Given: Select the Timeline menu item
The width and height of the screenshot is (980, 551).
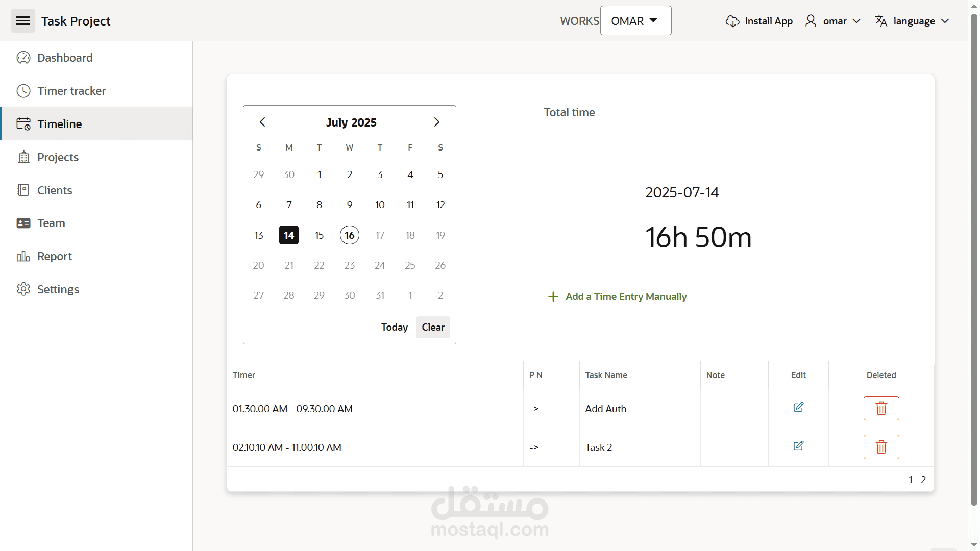Looking at the screenshot, I should coord(96,124).
